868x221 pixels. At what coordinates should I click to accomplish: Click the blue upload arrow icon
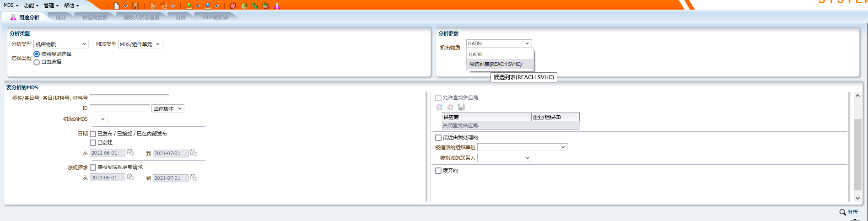[x=208, y=6]
